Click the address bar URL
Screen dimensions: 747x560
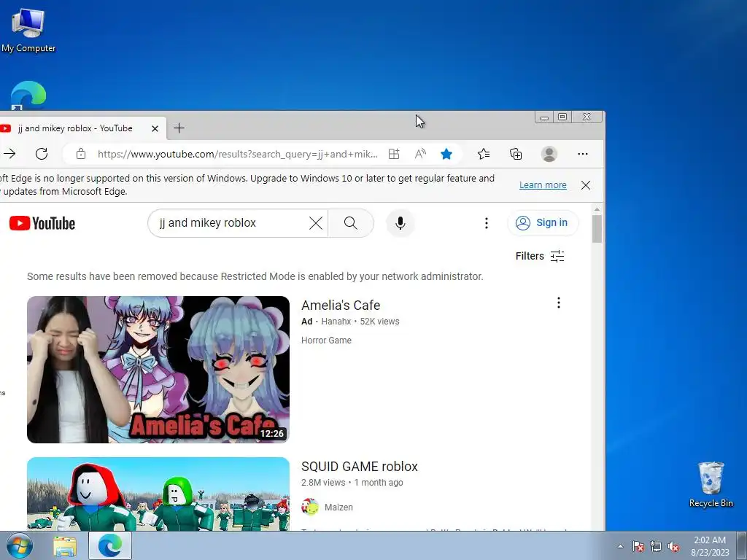[238, 154]
